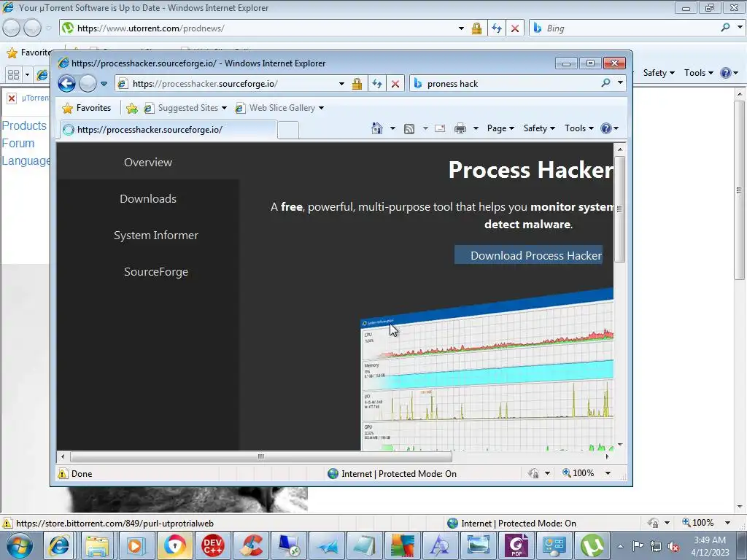Click the security lock icon in front window

pyautogui.click(x=357, y=84)
